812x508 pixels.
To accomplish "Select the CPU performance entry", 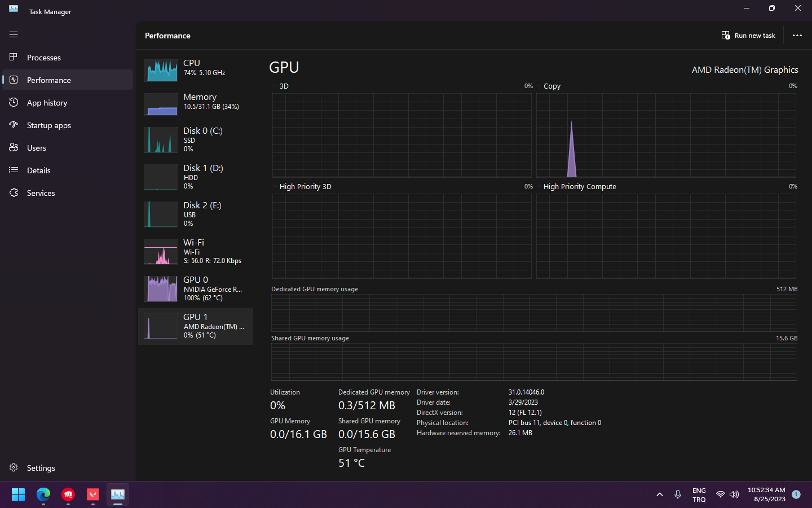I will pos(196,69).
